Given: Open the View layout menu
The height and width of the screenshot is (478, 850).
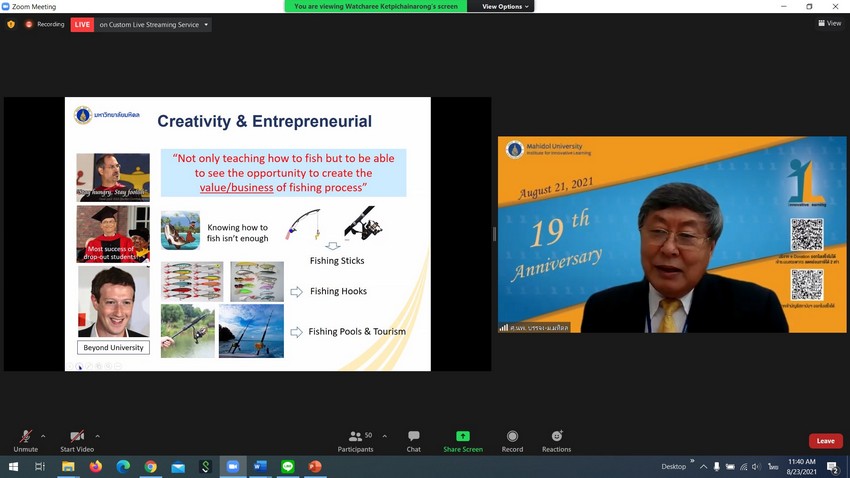Looking at the screenshot, I should pos(829,23).
